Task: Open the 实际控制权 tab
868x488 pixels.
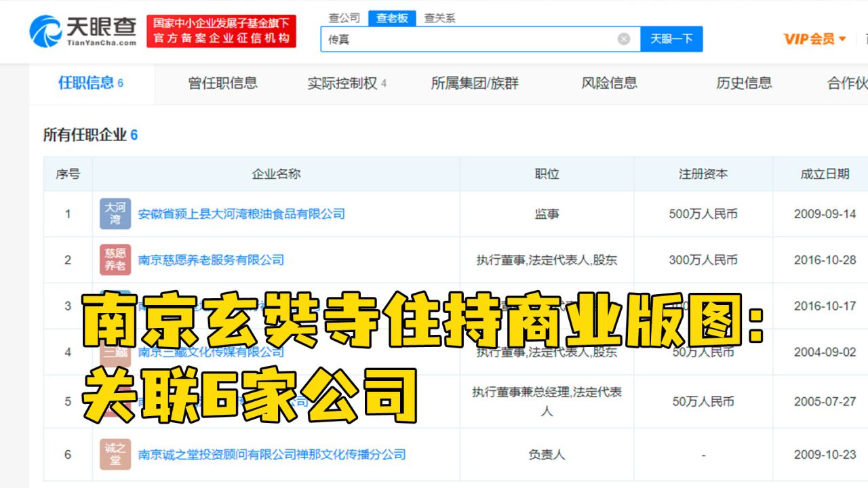Action: (x=347, y=83)
